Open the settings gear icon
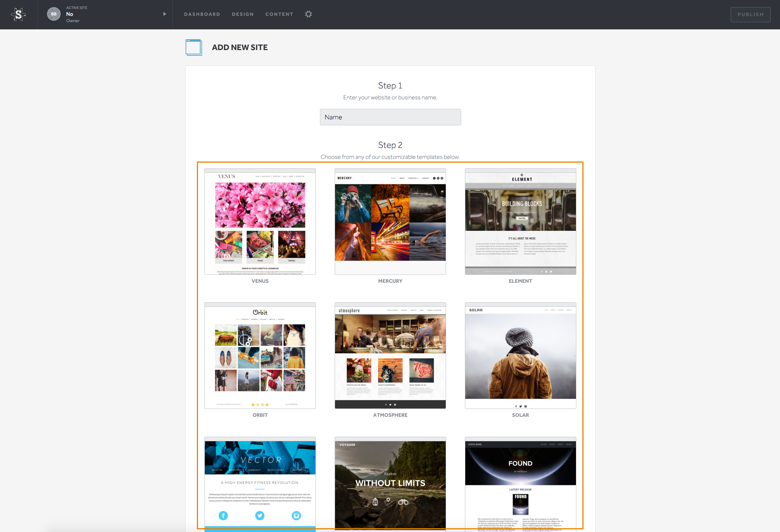Image resolution: width=780 pixels, height=532 pixels. point(309,14)
